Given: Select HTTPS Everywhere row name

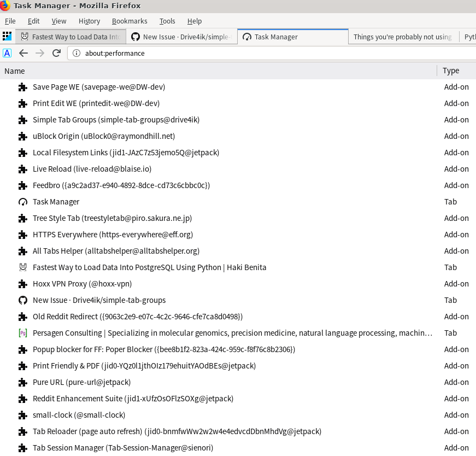Looking at the screenshot, I should click(113, 235).
